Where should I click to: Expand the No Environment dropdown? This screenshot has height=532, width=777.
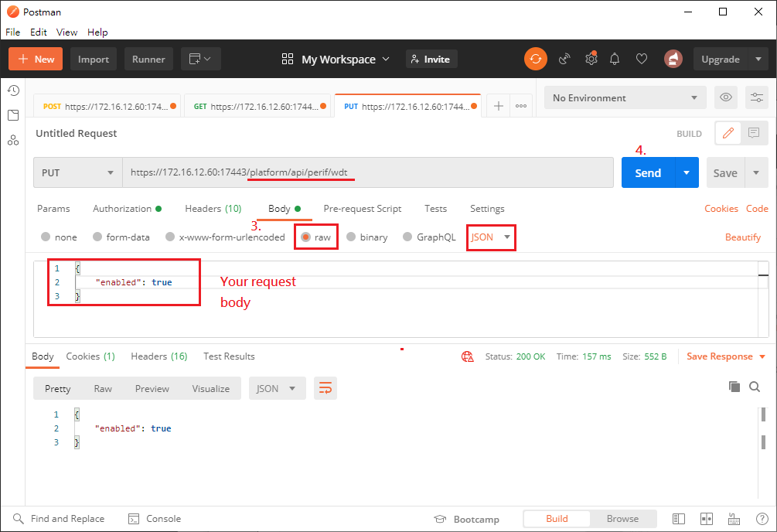(625, 98)
